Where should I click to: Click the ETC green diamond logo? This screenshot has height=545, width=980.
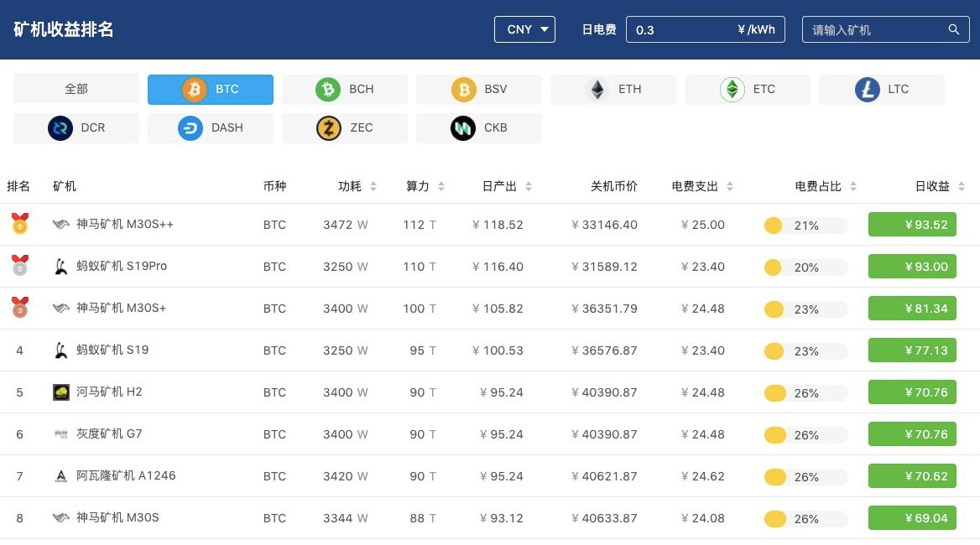pyautogui.click(x=732, y=89)
